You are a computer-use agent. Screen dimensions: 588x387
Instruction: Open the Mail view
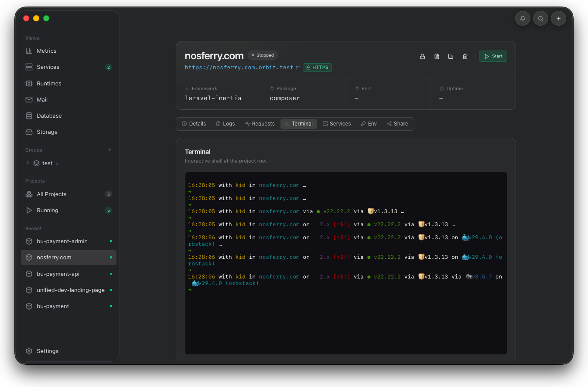pyautogui.click(x=68, y=99)
